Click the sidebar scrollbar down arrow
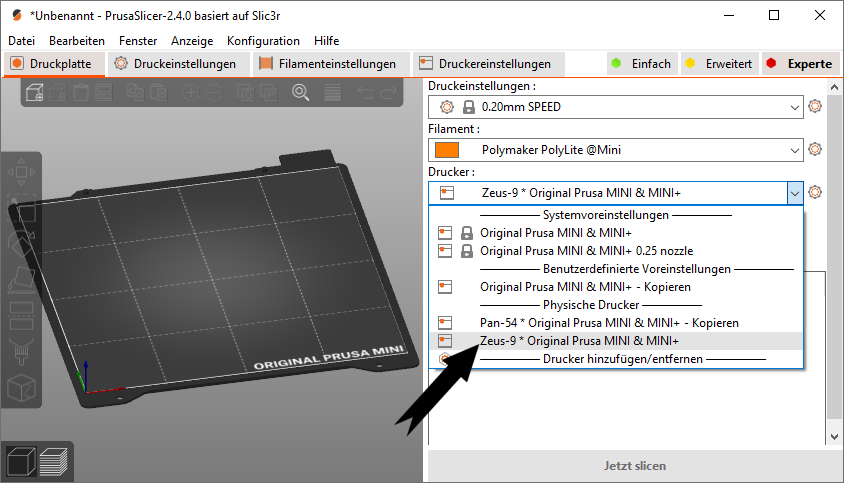Viewport: 844px width, 483px height. (x=834, y=437)
